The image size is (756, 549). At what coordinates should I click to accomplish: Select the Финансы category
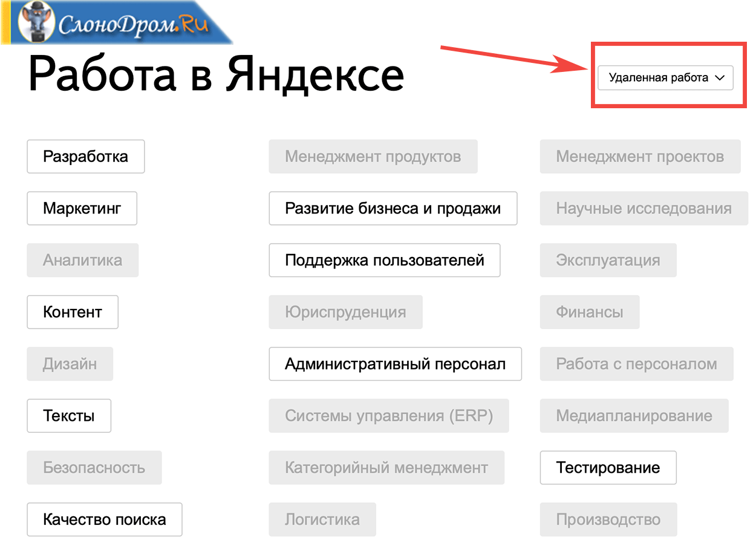coord(590,312)
